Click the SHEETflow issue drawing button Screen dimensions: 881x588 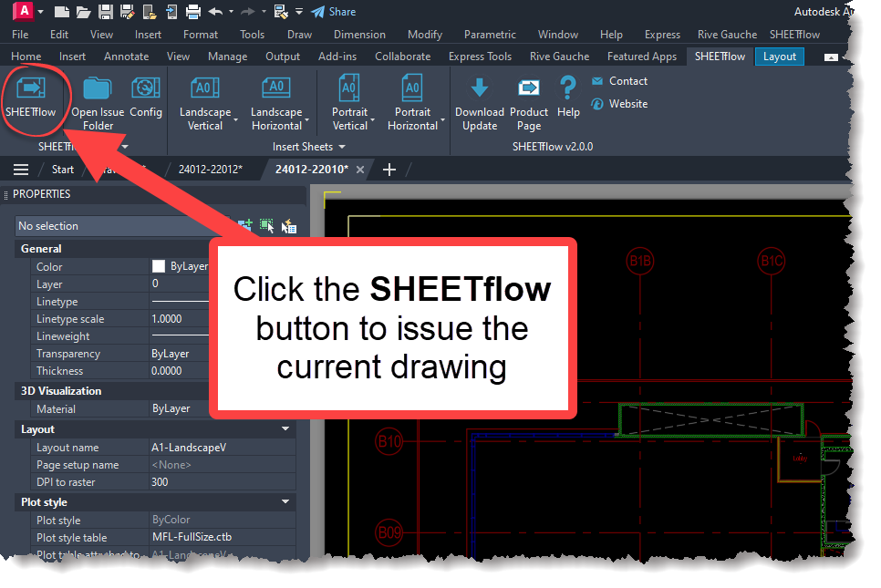point(32,98)
